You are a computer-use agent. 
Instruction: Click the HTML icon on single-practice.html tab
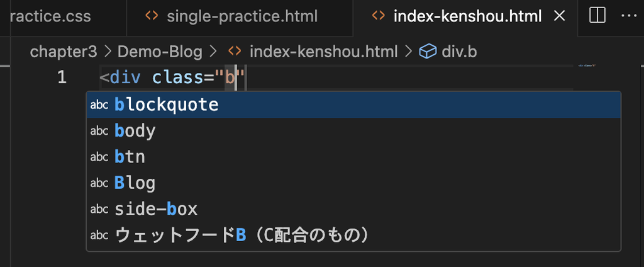[151, 16]
